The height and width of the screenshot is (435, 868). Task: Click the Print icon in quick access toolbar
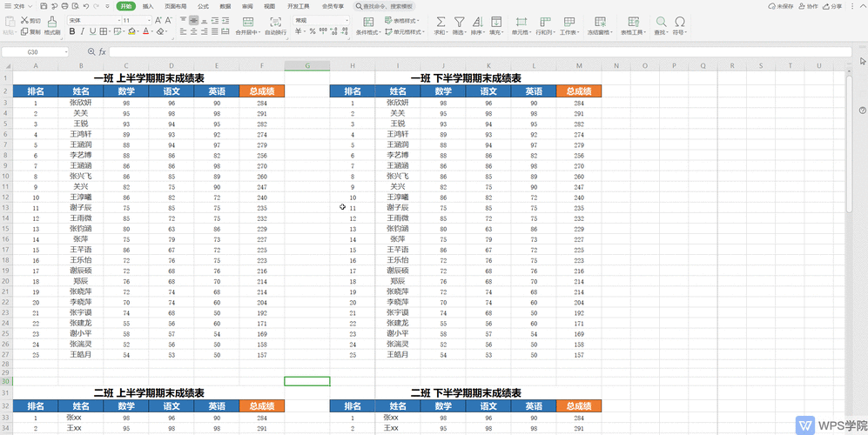click(x=64, y=7)
